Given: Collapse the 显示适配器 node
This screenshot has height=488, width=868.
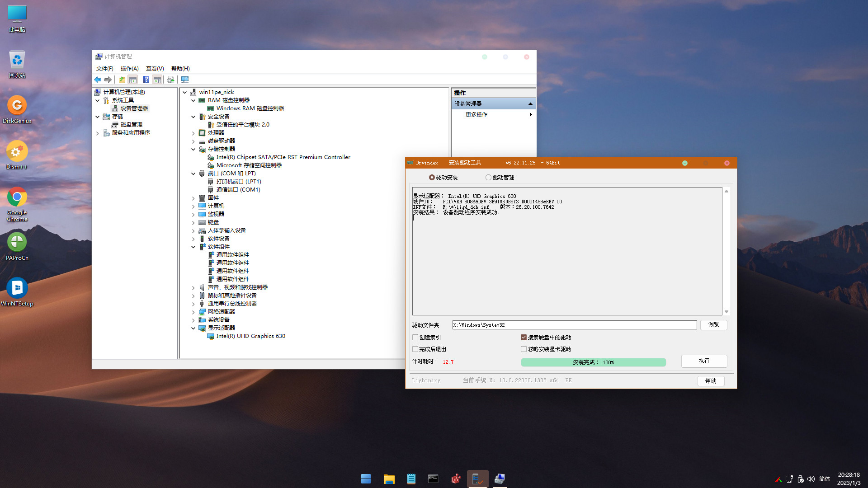Looking at the screenshot, I should 193,328.
